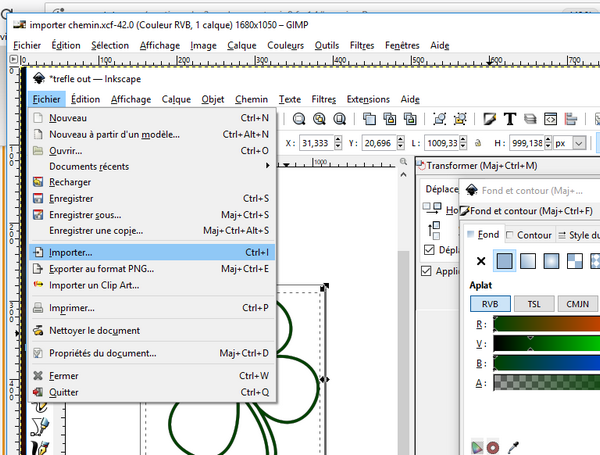Viewport: 600px width, 455px height.
Task: Click the duplicate object toolbar icon
Action: point(369,119)
